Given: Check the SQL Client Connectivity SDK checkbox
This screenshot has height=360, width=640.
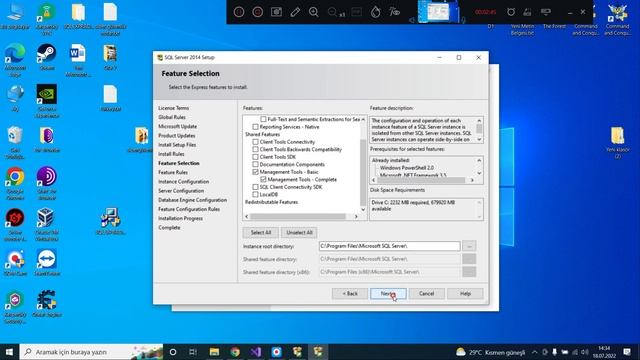Looking at the screenshot, I should pos(256,187).
